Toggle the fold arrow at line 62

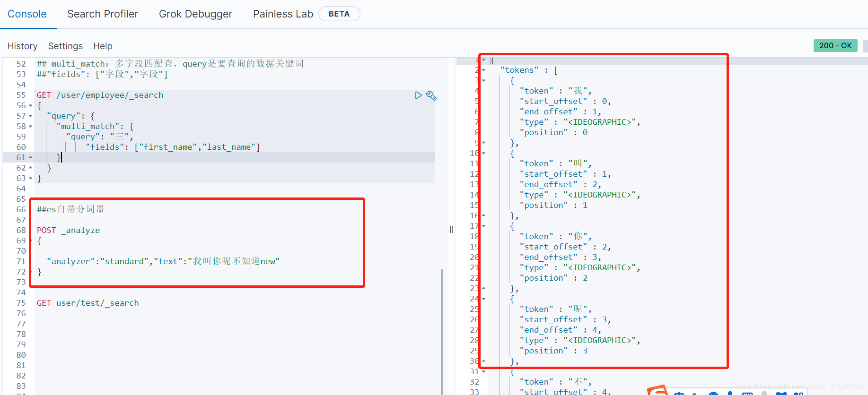(x=31, y=168)
